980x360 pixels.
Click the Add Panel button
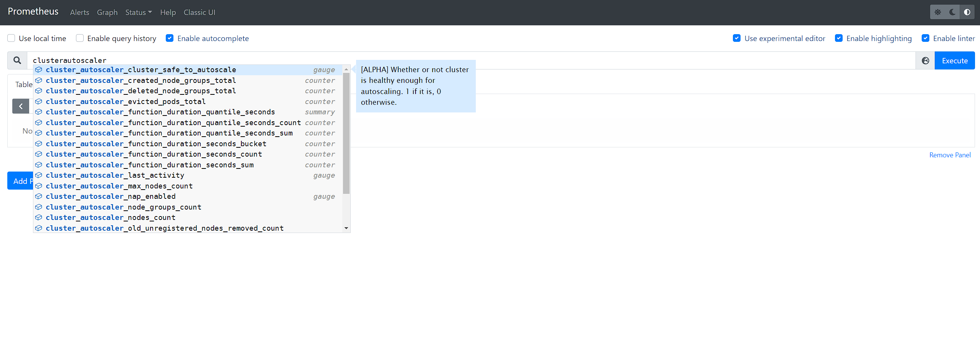tap(20, 181)
